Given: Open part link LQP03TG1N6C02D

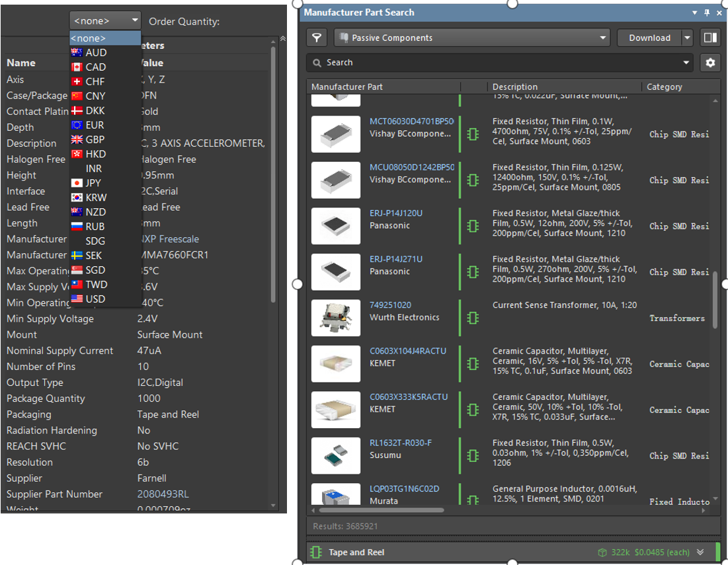Looking at the screenshot, I should pos(404,488).
